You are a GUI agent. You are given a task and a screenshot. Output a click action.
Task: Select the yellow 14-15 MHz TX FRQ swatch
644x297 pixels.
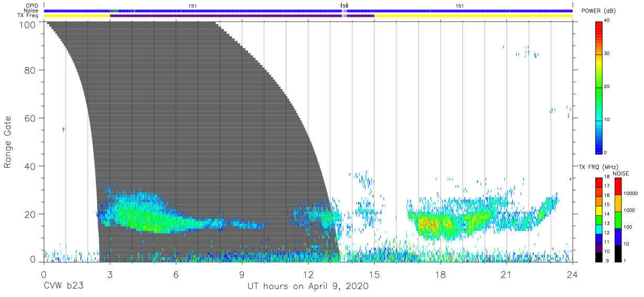[x=598, y=210]
